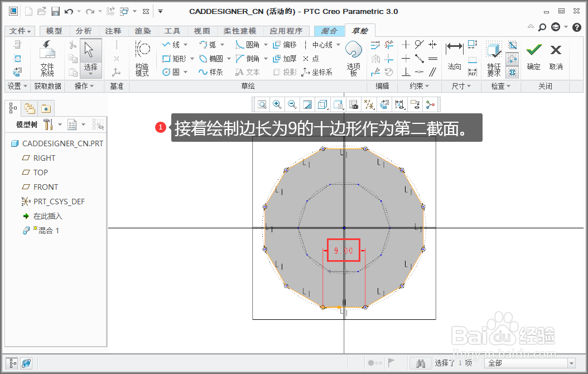The width and height of the screenshot is (588, 374).
Task: Select the Fillet (圆角) tool
Action: tap(248, 45)
